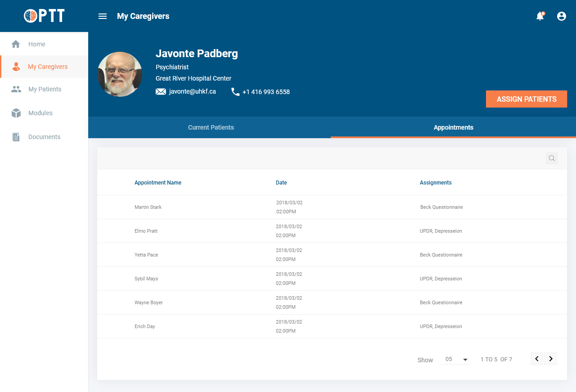Select the Appointments tab
Screen dimensions: 576x392
click(x=453, y=127)
